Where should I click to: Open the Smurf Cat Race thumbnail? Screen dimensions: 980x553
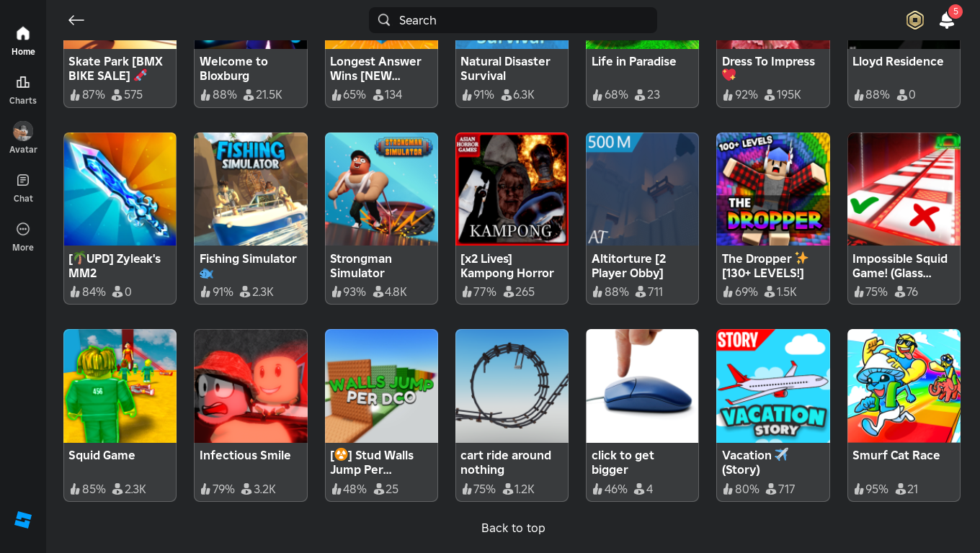904,386
